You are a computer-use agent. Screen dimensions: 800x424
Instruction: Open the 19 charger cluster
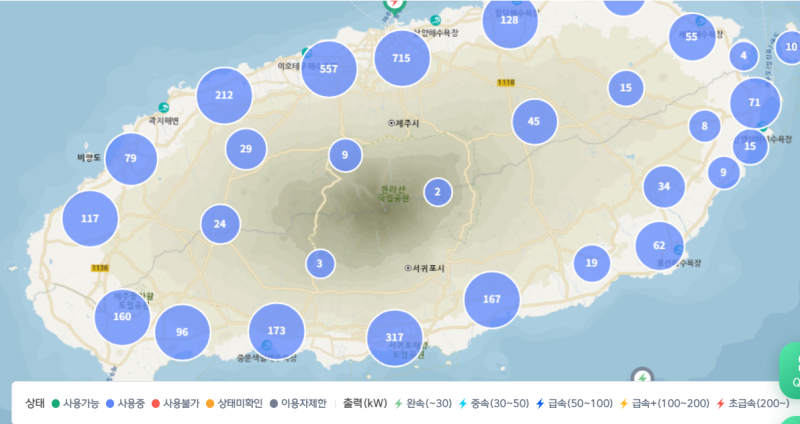[x=592, y=263]
